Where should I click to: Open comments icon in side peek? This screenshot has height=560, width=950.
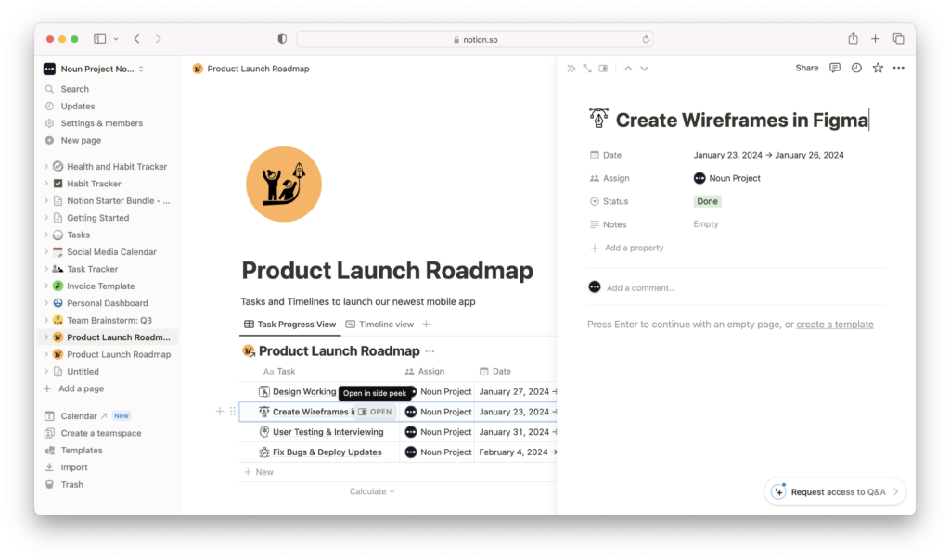tap(835, 68)
